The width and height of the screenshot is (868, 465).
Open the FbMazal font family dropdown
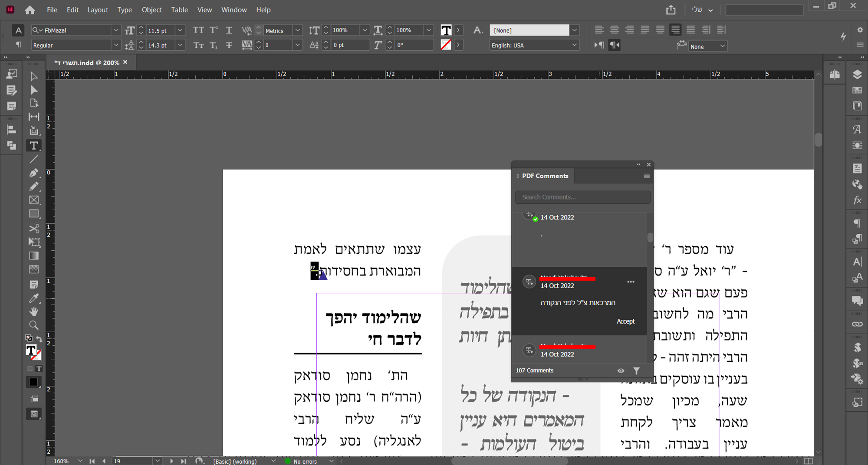click(x=116, y=30)
